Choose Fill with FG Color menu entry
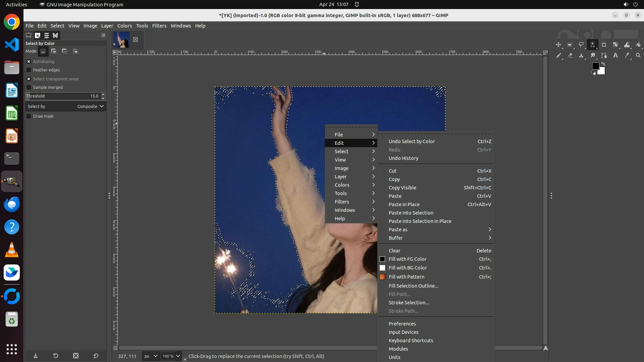 407,259
